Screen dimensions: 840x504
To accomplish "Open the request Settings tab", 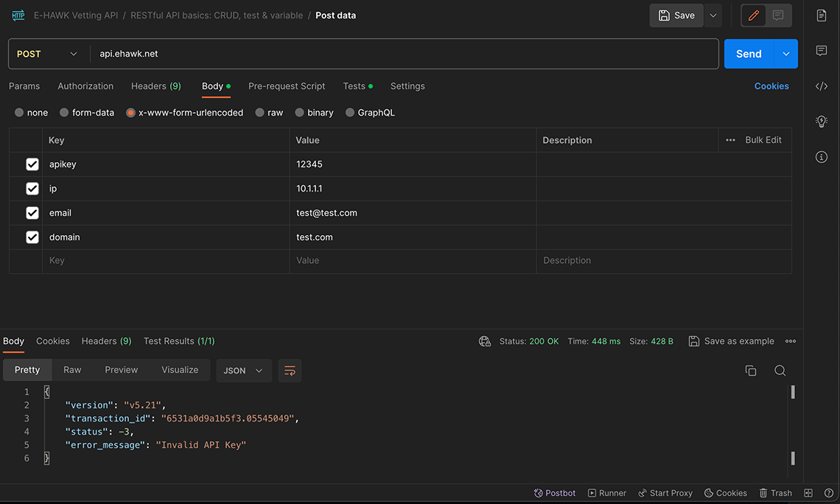I will [407, 86].
